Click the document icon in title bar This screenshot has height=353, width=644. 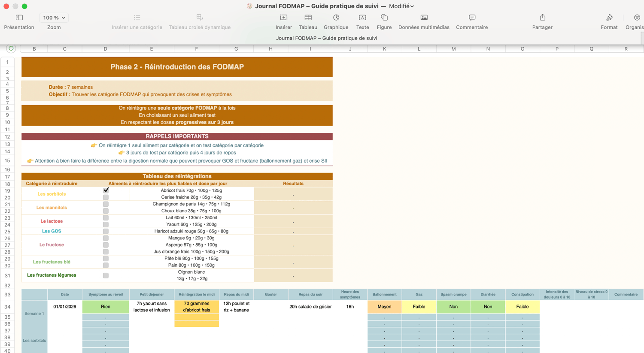(x=249, y=6)
